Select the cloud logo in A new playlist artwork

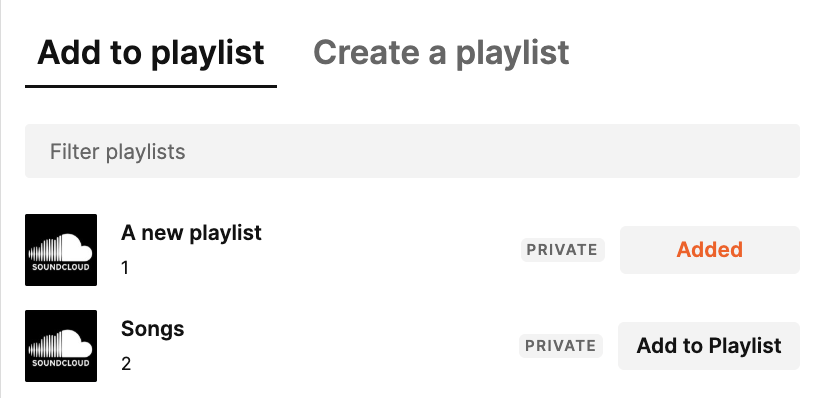click(x=61, y=247)
